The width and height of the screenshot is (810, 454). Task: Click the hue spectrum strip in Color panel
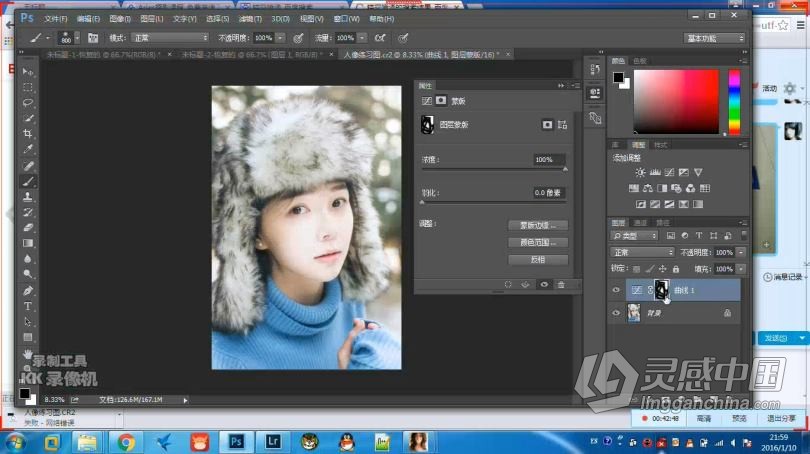734,102
